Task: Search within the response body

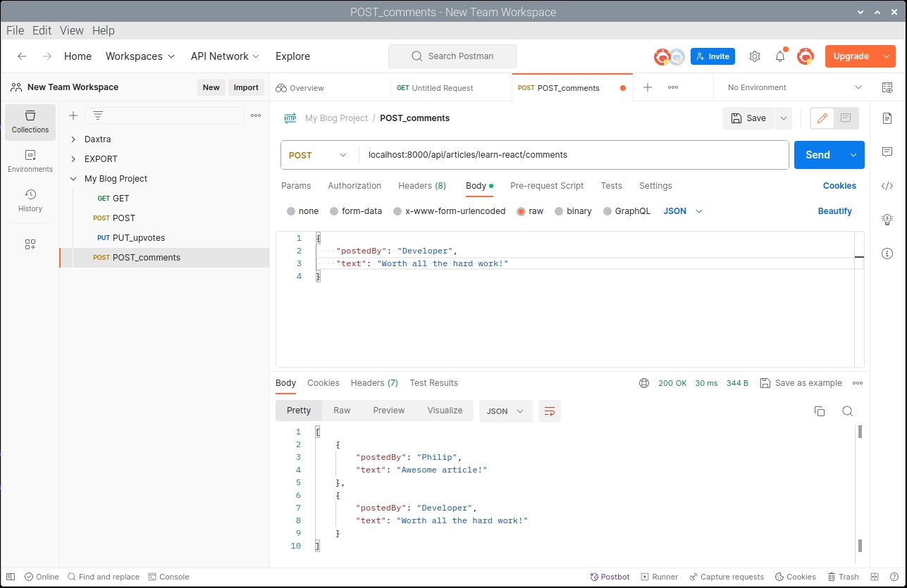Action: click(848, 411)
